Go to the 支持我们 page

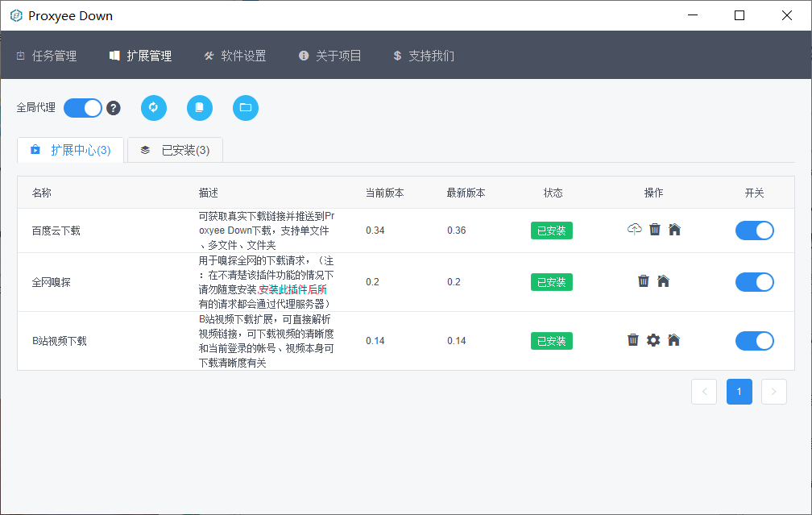click(424, 56)
